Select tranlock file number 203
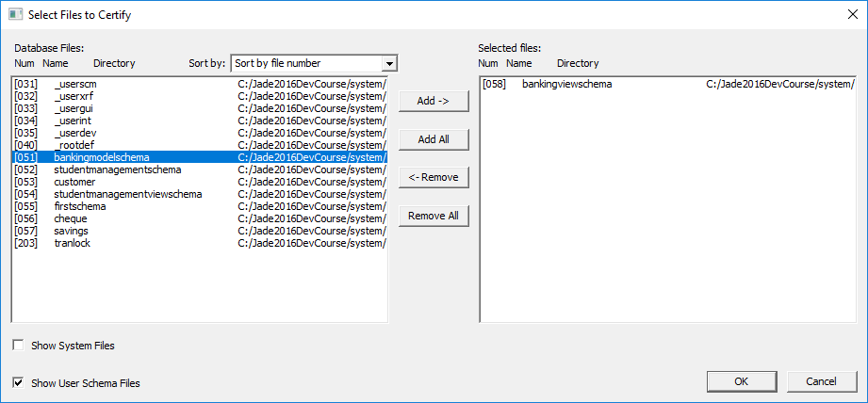Viewport: 868px width, 403px height. 72,243
